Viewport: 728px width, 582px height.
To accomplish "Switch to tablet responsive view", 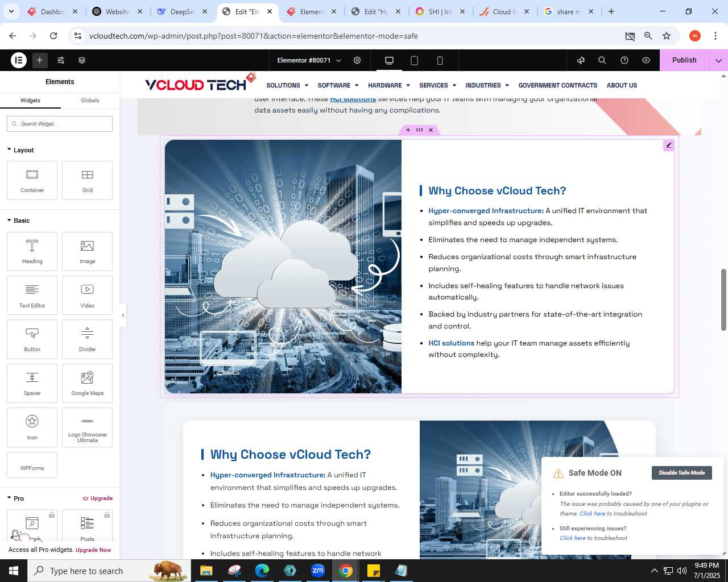I will tap(415, 60).
